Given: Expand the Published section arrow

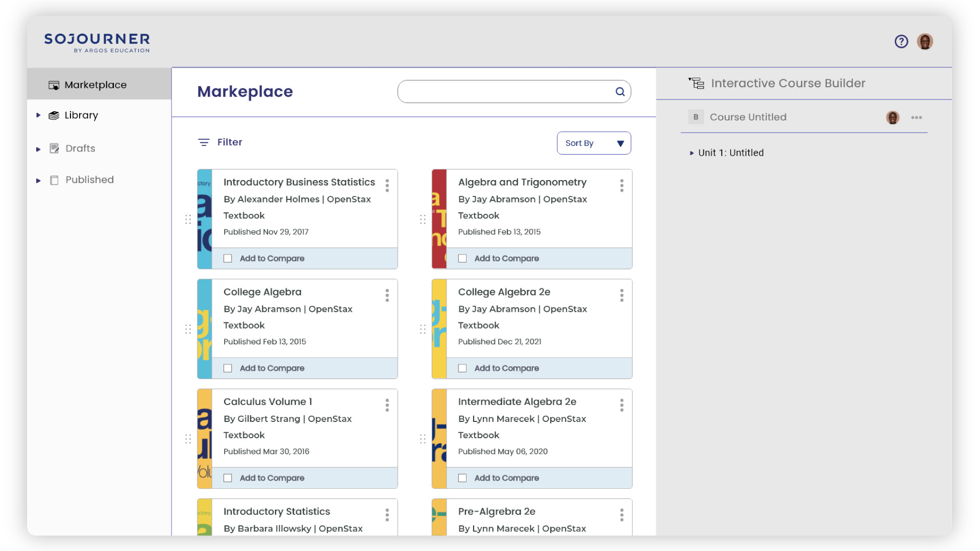Looking at the screenshot, I should (x=38, y=181).
